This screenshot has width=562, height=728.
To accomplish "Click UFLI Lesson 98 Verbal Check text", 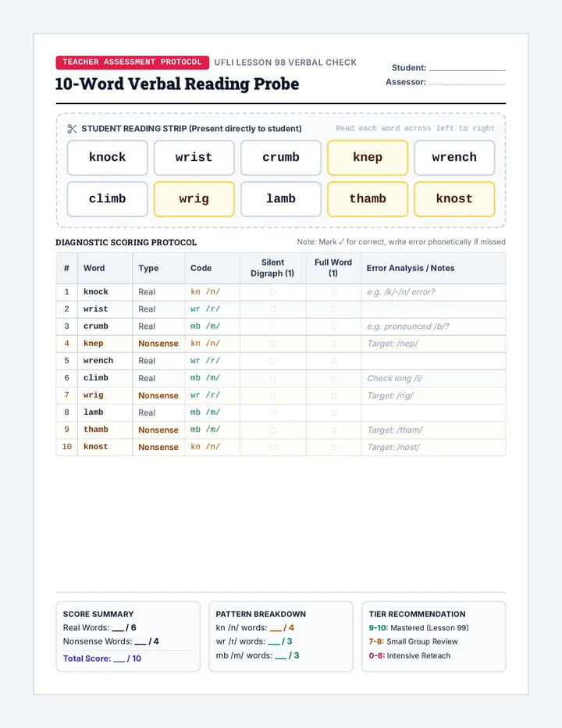I will click(286, 62).
